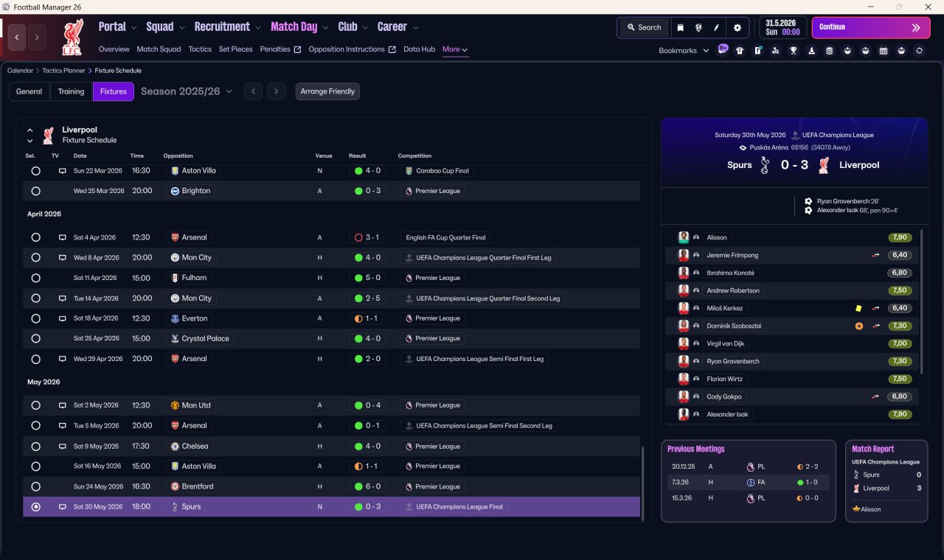
Task: Click the 20.12.25 previous meeting row
Action: [747, 466]
